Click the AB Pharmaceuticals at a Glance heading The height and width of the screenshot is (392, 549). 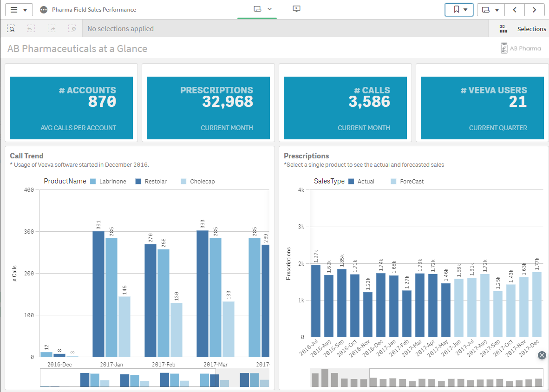tap(78, 48)
